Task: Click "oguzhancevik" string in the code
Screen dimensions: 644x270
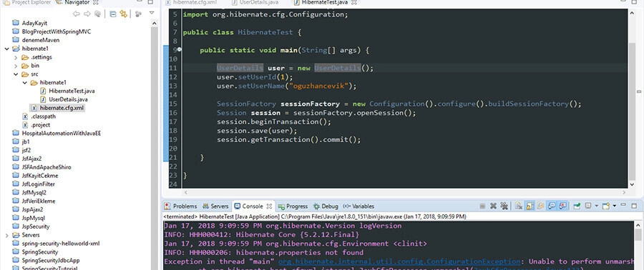Action: pos(318,86)
